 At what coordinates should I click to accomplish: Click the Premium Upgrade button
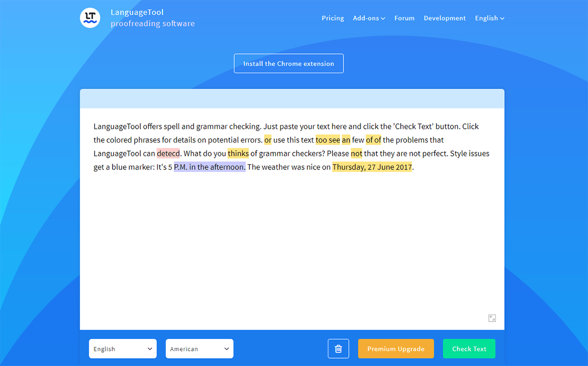coord(396,349)
